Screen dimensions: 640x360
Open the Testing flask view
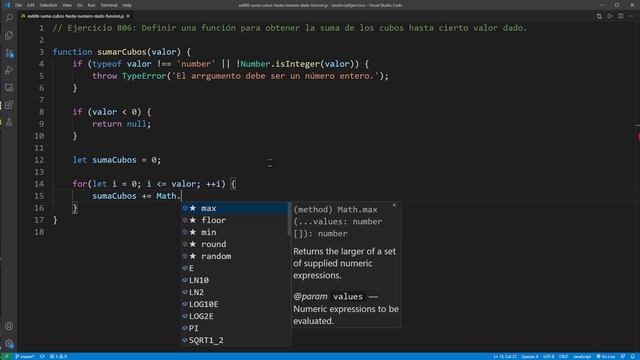coord(9,122)
